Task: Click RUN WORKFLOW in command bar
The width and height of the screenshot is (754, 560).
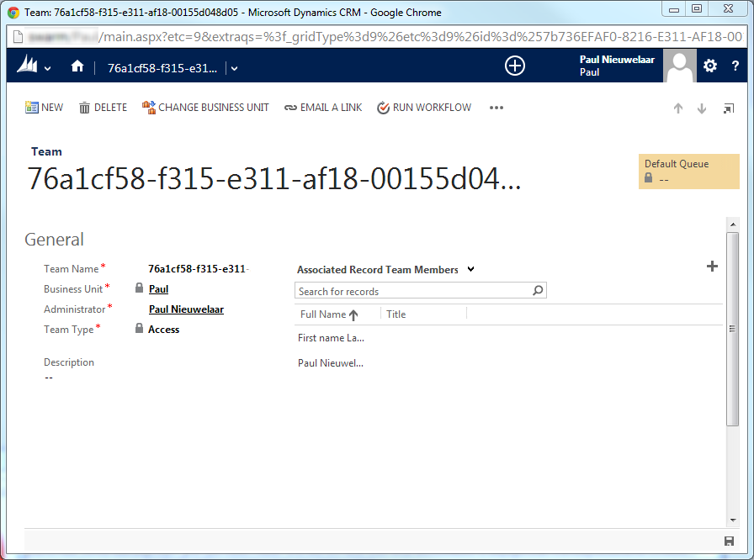Action: [x=423, y=108]
